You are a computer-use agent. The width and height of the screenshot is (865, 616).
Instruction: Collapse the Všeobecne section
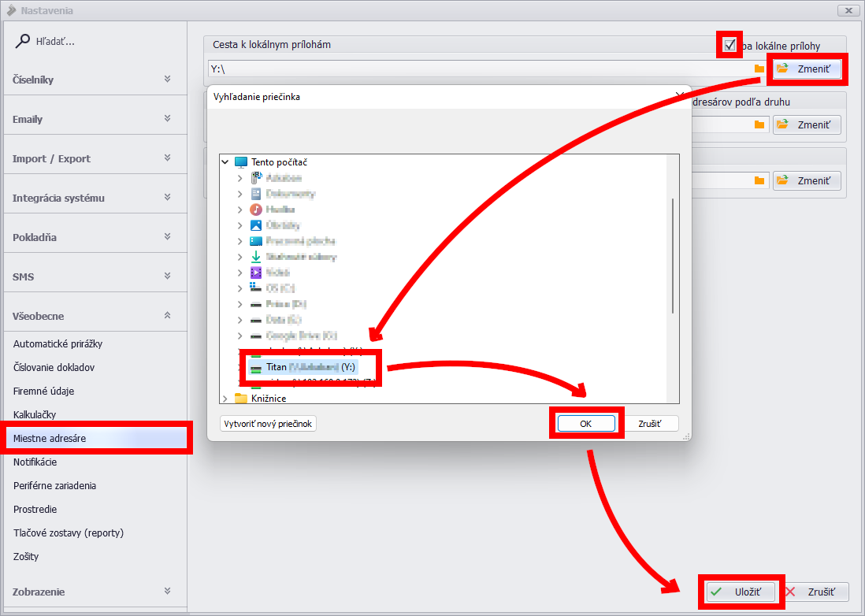click(167, 316)
